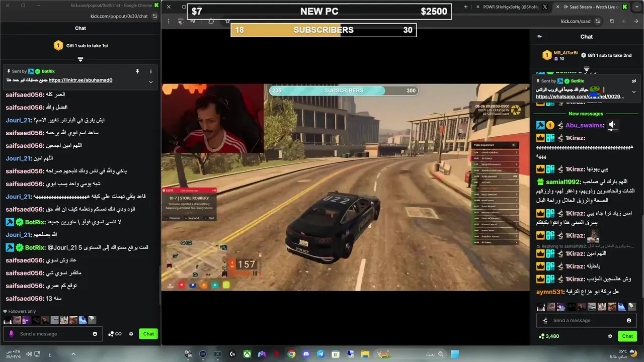
Task: Click Jouri_21 username on the question message
Action: tap(18, 120)
